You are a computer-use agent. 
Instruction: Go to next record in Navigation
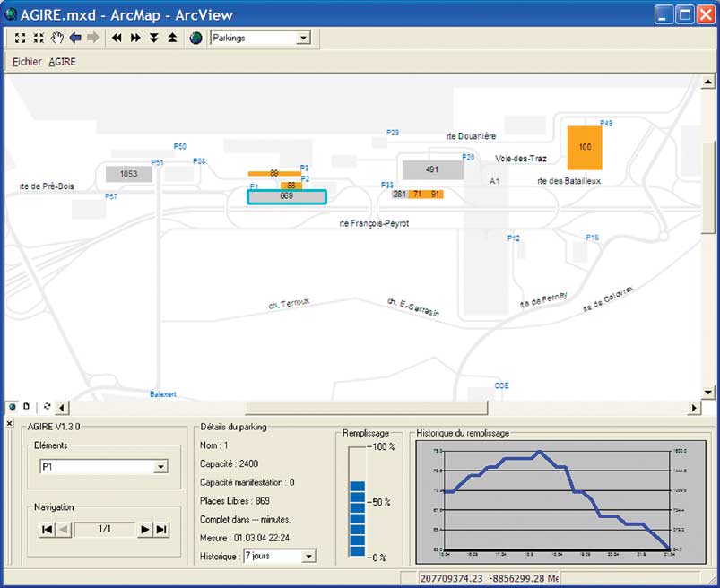[x=143, y=530]
